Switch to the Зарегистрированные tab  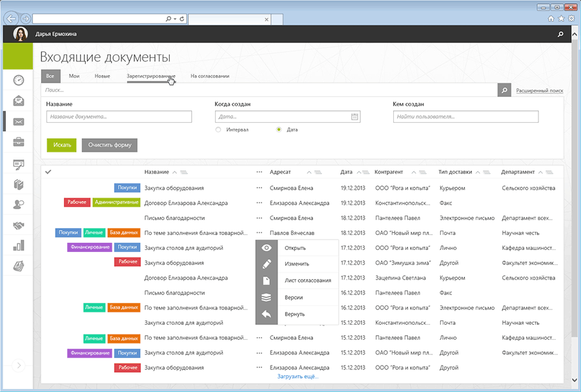(150, 76)
